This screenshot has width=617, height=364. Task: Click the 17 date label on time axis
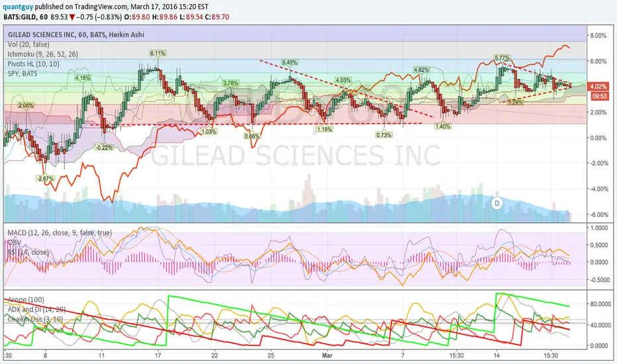click(158, 355)
